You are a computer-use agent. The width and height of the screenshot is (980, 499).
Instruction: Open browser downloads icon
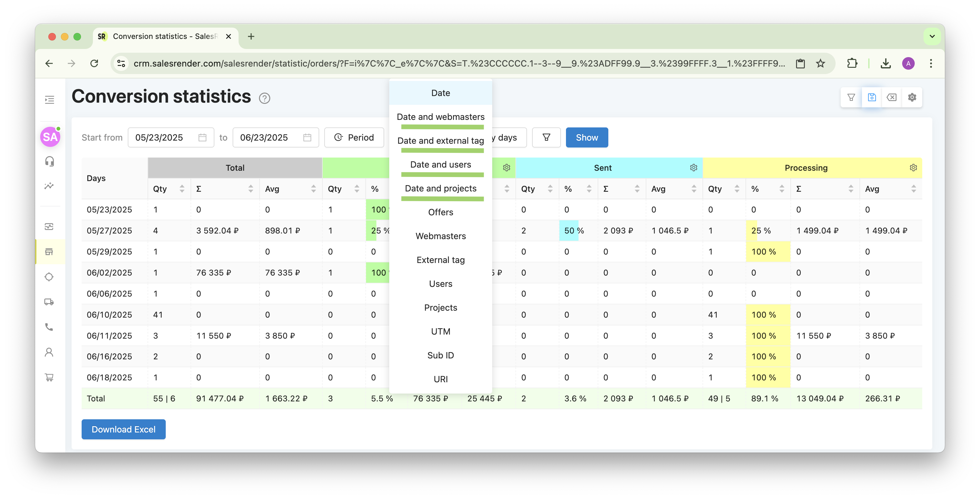886,63
